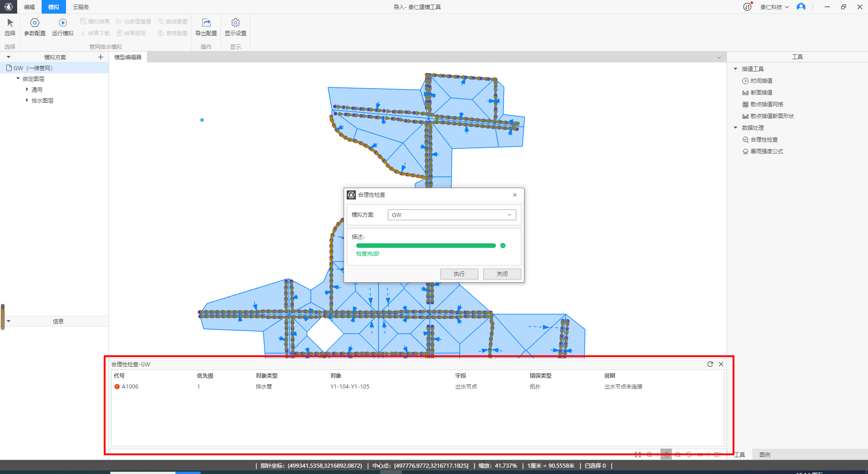
Task: Click the 导出配置 export icon
Action: coord(206,23)
